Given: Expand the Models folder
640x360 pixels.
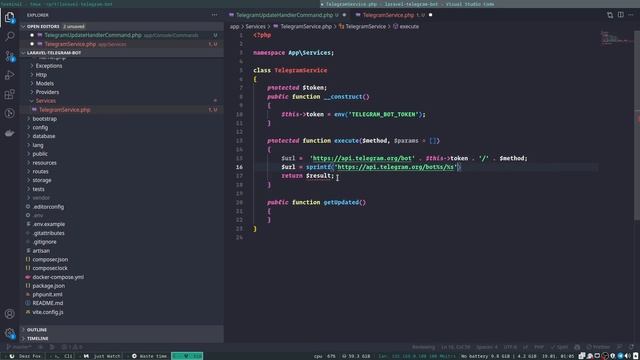Looking at the screenshot, I should [44, 83].
